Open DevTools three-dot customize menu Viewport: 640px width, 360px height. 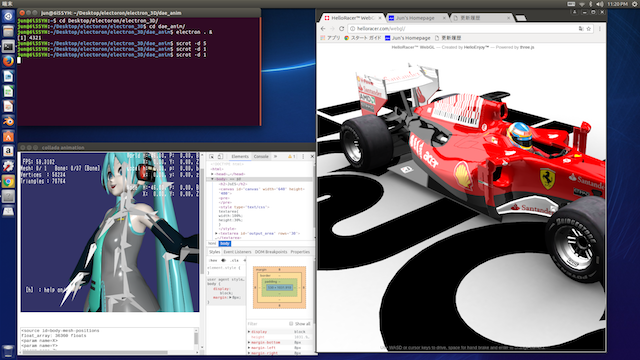303,156
